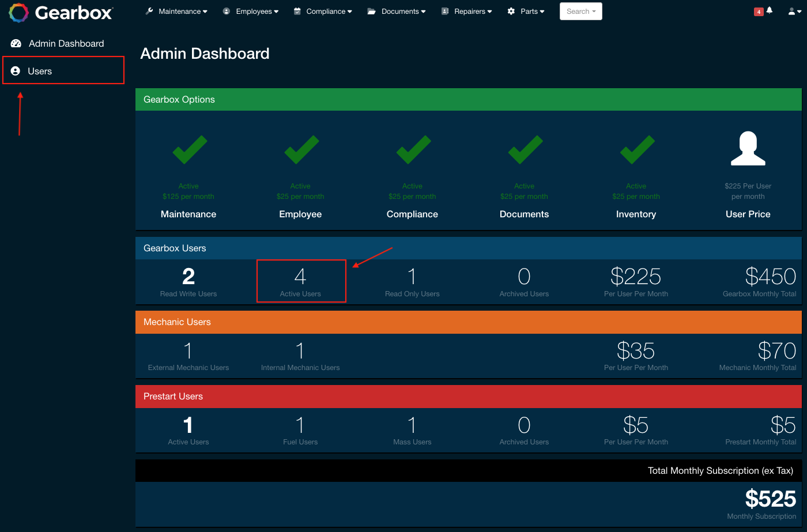
Task: Click the Mechanic Users orange header
Action: point(469,322)
